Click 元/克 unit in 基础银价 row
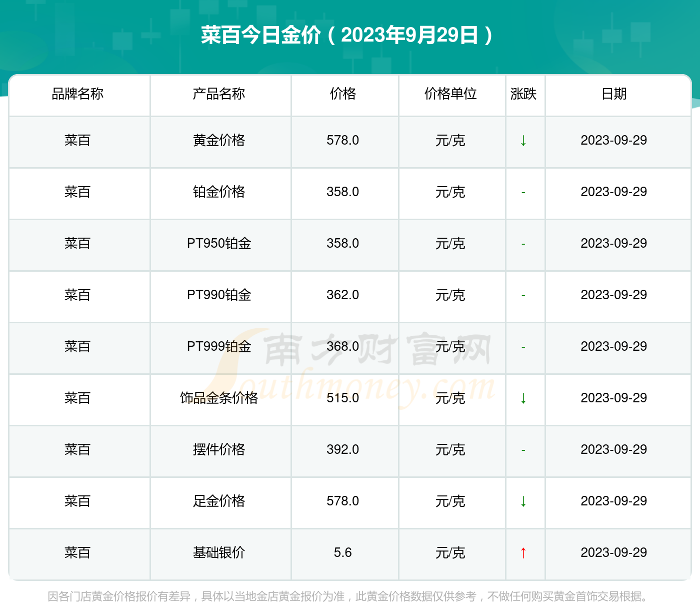Screen dimensions: 700x604 [450, 553]
